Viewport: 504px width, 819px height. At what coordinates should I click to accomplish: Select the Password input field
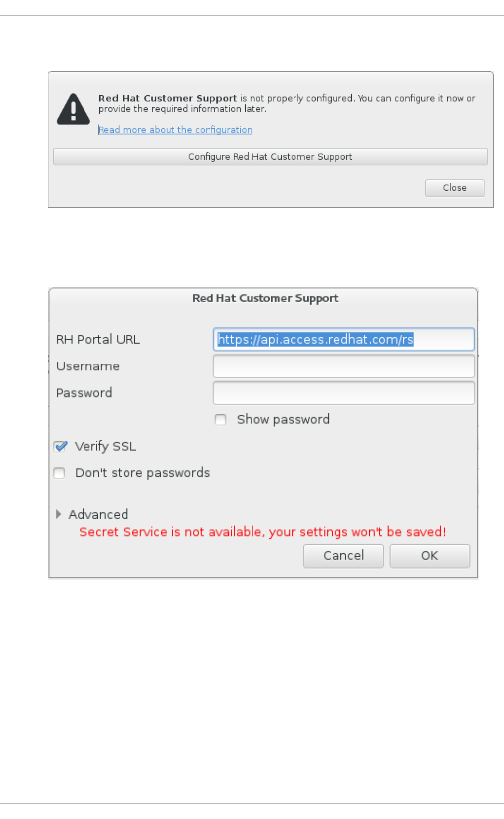344,393
